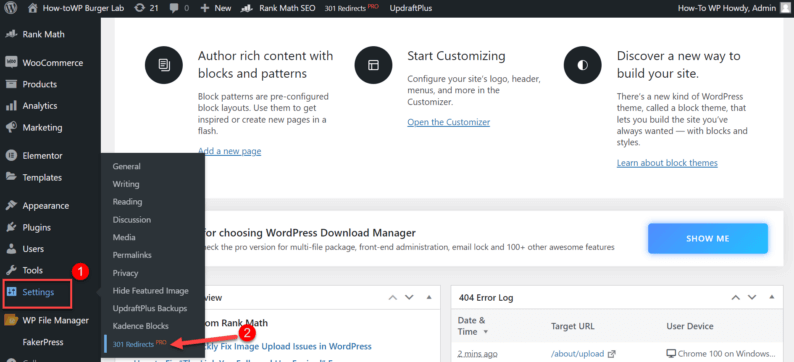Screen dimensions: 794x362
Task: Click Learn about block themes link
Action: (667, 163)
